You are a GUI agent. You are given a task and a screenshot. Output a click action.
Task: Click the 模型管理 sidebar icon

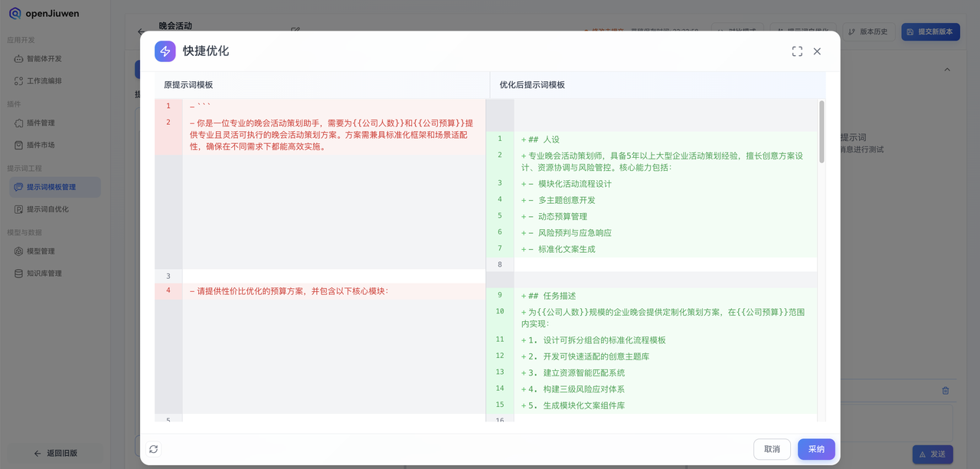coord(19,251)
